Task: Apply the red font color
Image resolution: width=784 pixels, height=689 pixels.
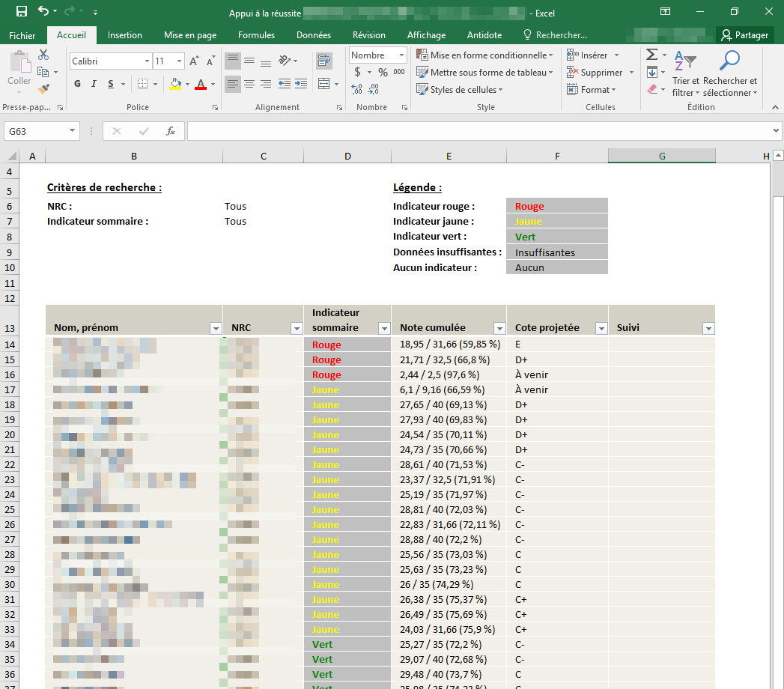Action: (x=201, y=84)
